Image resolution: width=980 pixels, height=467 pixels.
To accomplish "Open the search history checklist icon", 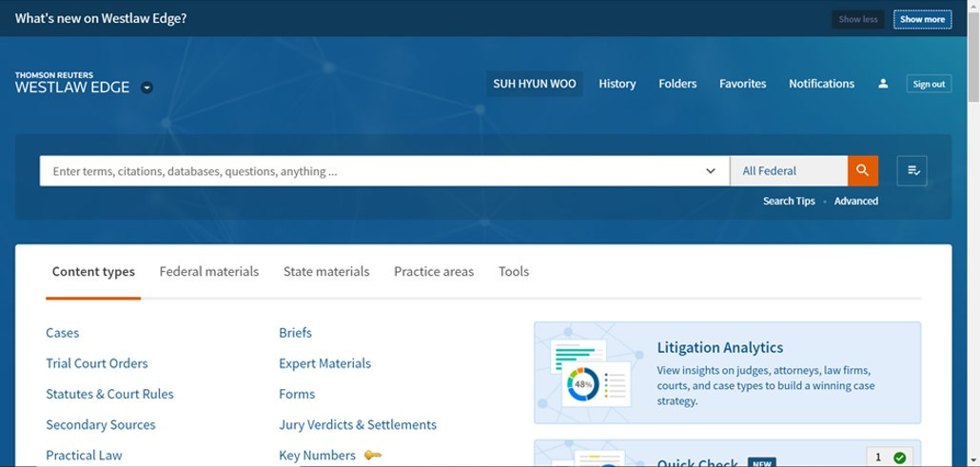I will [911, 170].
